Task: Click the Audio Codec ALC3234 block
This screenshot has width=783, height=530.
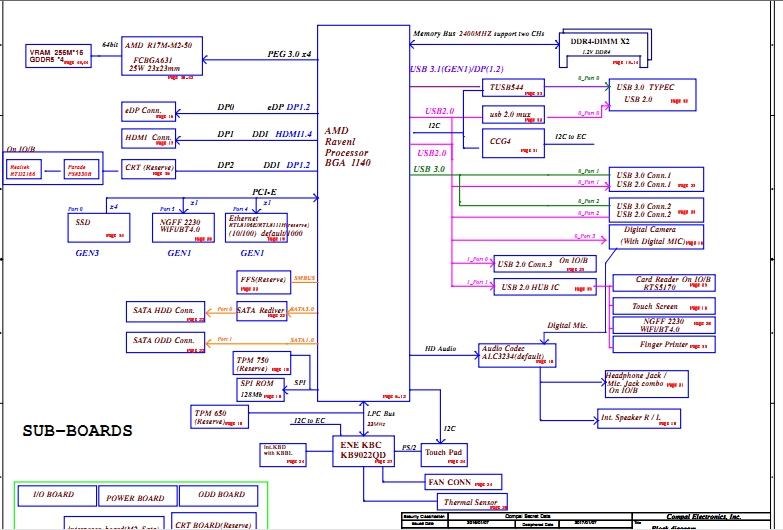Action: coord(517,355)
